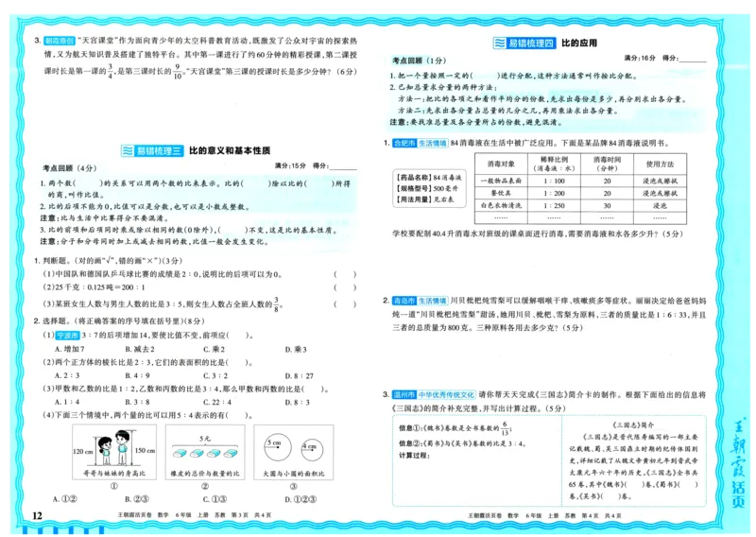Click the answer bracket for 25千克 statement
The width and height of the screenshot is (756, 537).
(345, 287)
